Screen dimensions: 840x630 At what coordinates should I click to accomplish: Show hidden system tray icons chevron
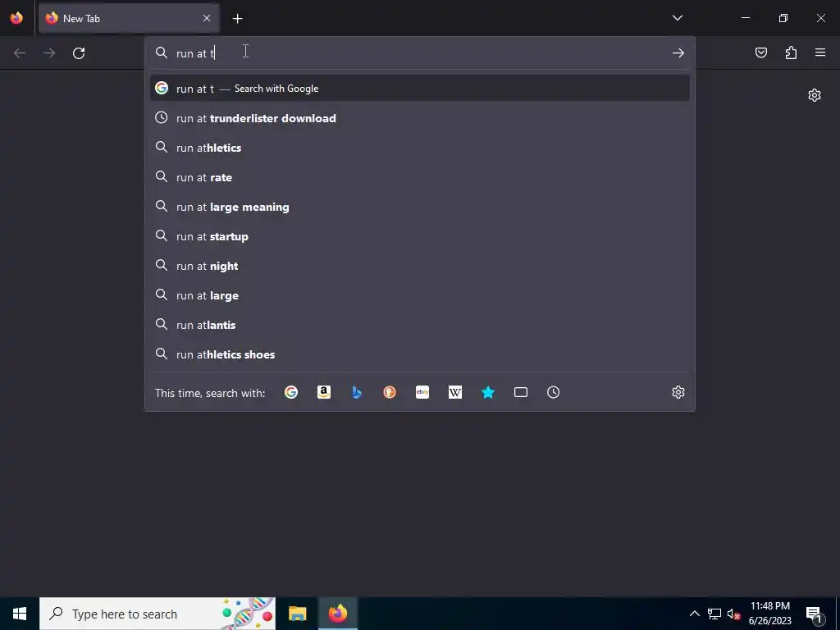pyautogui.click(x=694, y=614)
